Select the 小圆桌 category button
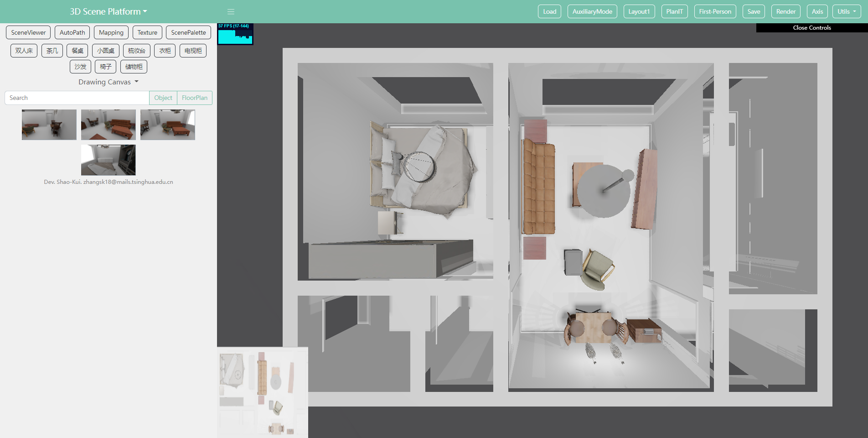The width and height of the screenshot is (868, 438). click(x=106, y=51)
